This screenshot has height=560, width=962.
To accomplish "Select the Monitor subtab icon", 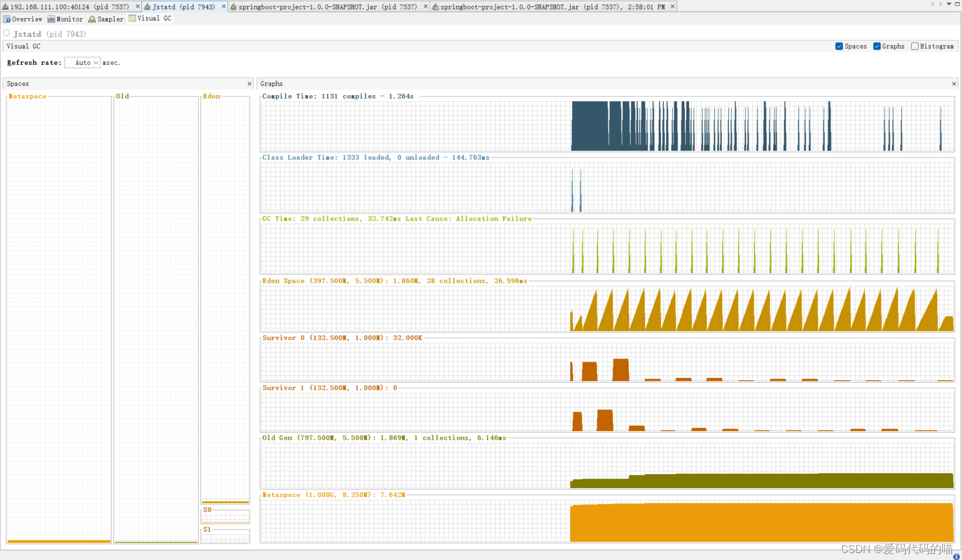I will (51, 19).
